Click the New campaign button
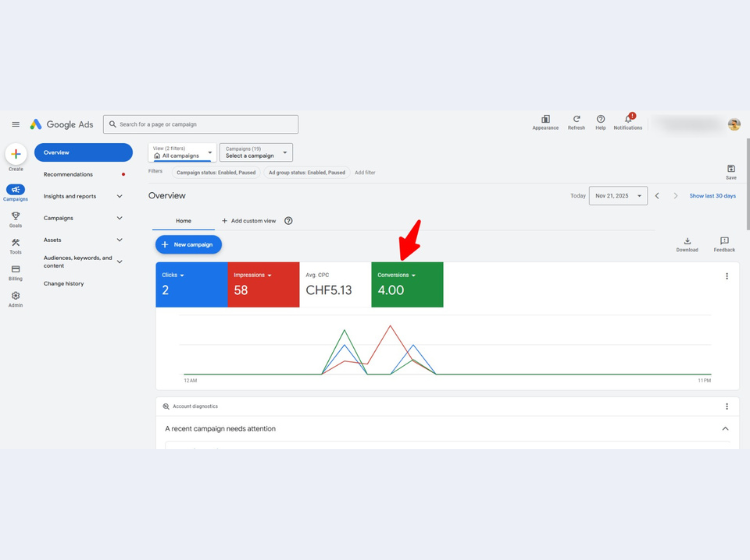Image resolution: width=750 pixels, height=560 pixels. point(188,244)
